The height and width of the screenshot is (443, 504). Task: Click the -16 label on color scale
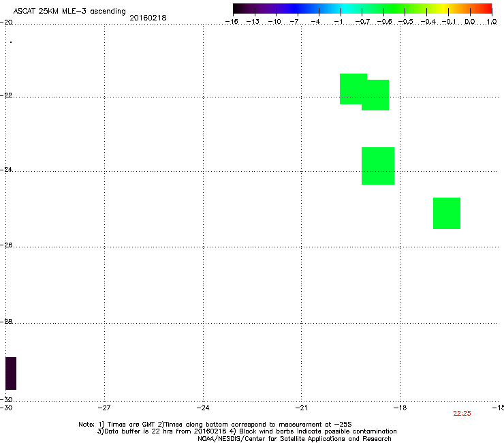tap(232, 22)
